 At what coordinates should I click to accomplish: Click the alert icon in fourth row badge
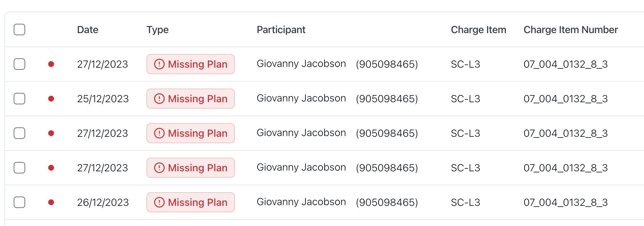point(159,168)
